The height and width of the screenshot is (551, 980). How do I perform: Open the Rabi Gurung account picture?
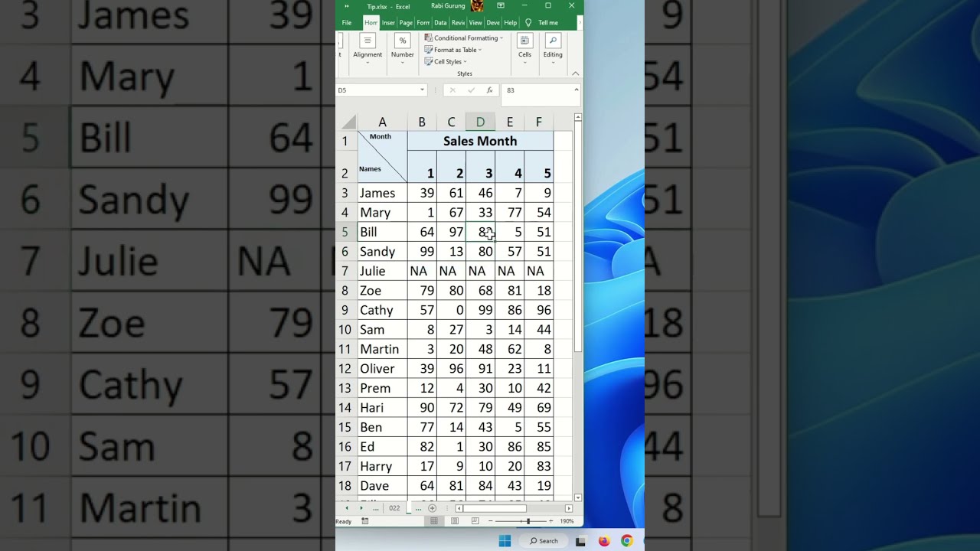tap(477, 6)
